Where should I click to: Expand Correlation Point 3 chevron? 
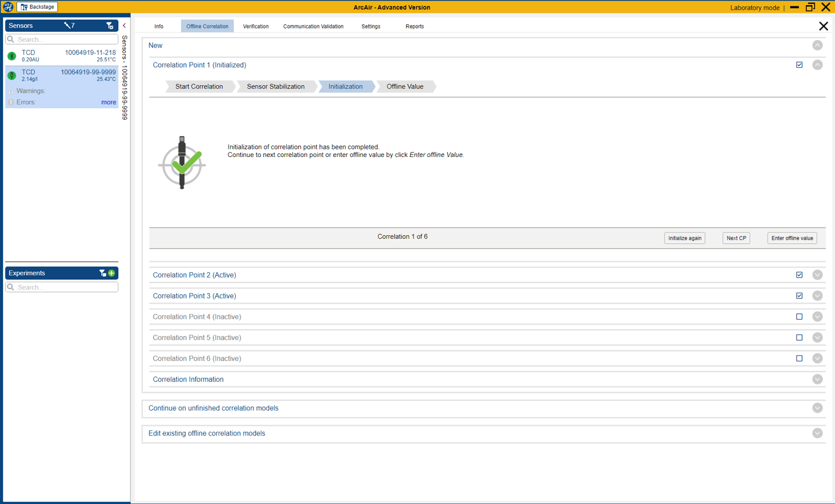click(x=817, y=296)
